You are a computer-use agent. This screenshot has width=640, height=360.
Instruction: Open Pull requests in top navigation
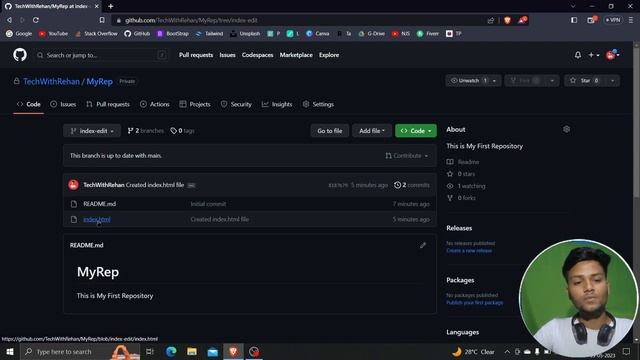196,55
